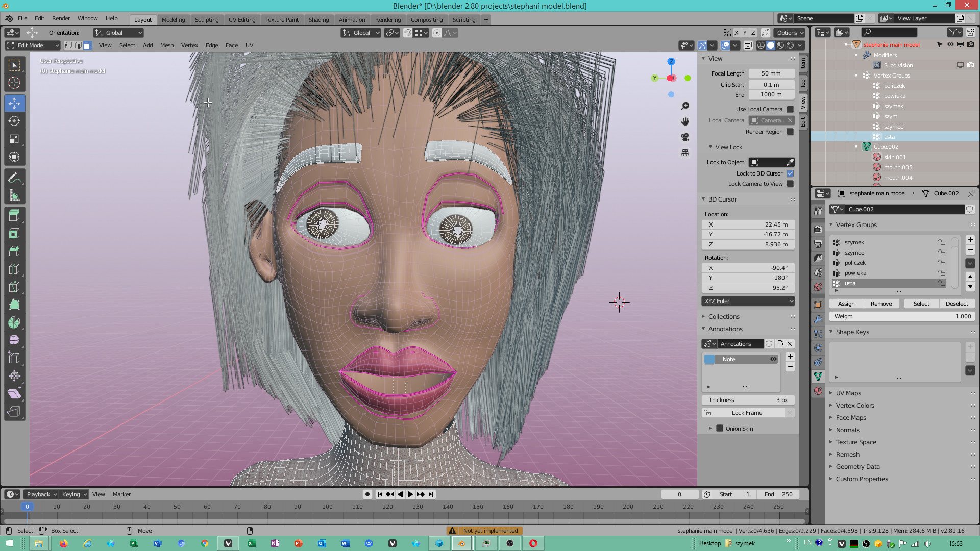Click the Assign vertex group button
The width and height of the screenshot is (980, 551).
[x=846, y=304]
